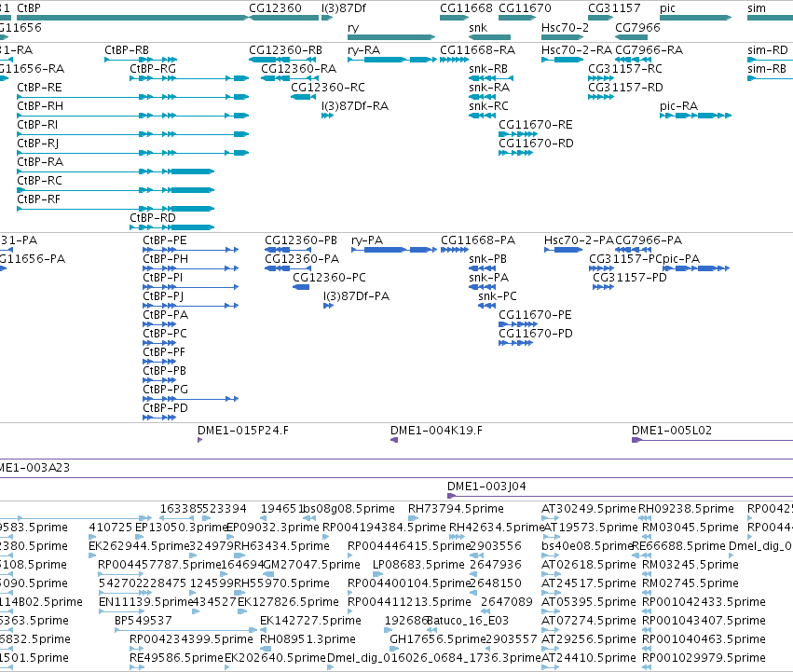
Task: Select transcript CtBP-RF
Action: pyautogui.click(x=116, y=209)
